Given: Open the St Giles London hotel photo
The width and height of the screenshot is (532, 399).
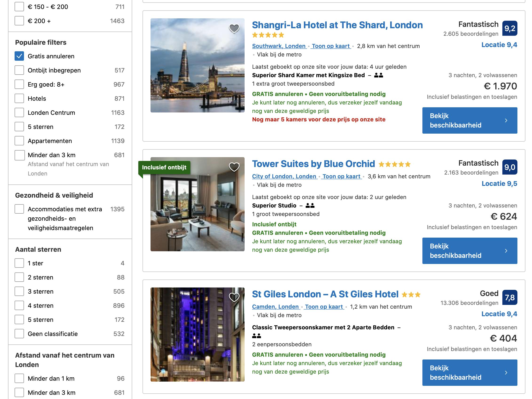Looking at the screenshot, I should pos(198,334).
